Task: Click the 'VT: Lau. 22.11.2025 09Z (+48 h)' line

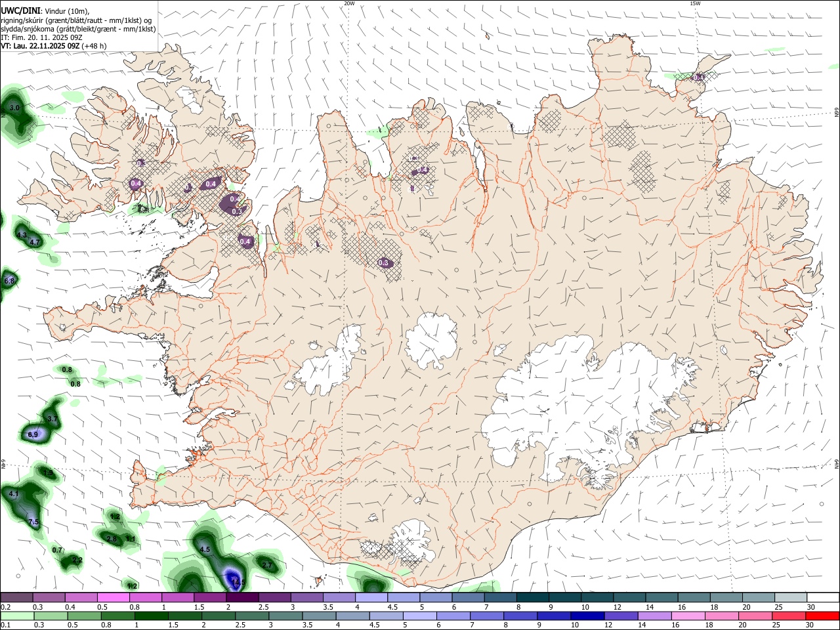Action: (53, 46)
